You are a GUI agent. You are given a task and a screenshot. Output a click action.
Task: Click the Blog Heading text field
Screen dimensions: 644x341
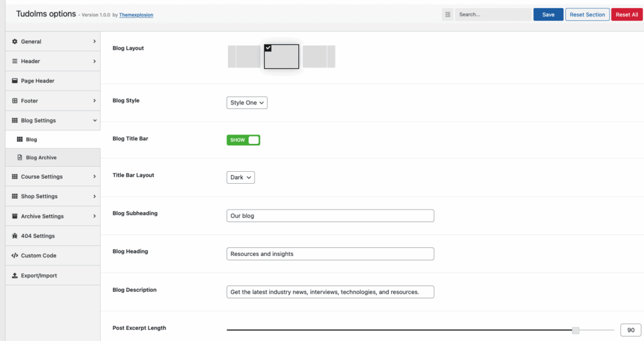click(330, 254)
